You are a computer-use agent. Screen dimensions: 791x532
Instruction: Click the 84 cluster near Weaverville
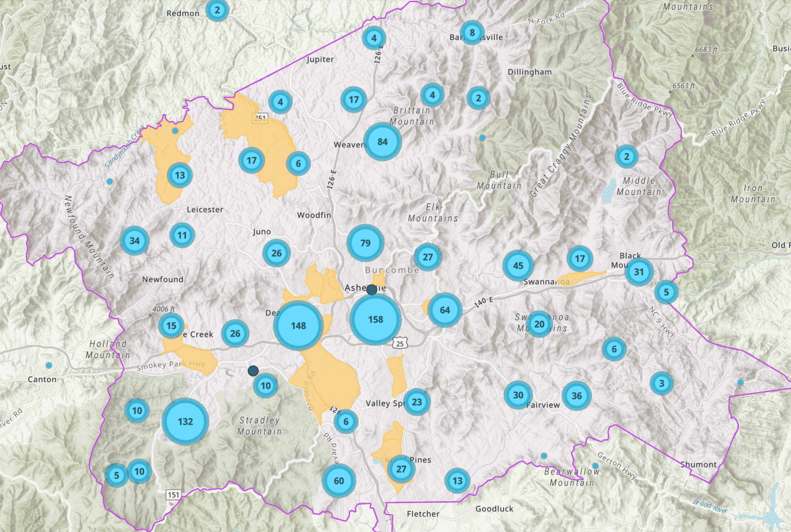tap(383, 142)
